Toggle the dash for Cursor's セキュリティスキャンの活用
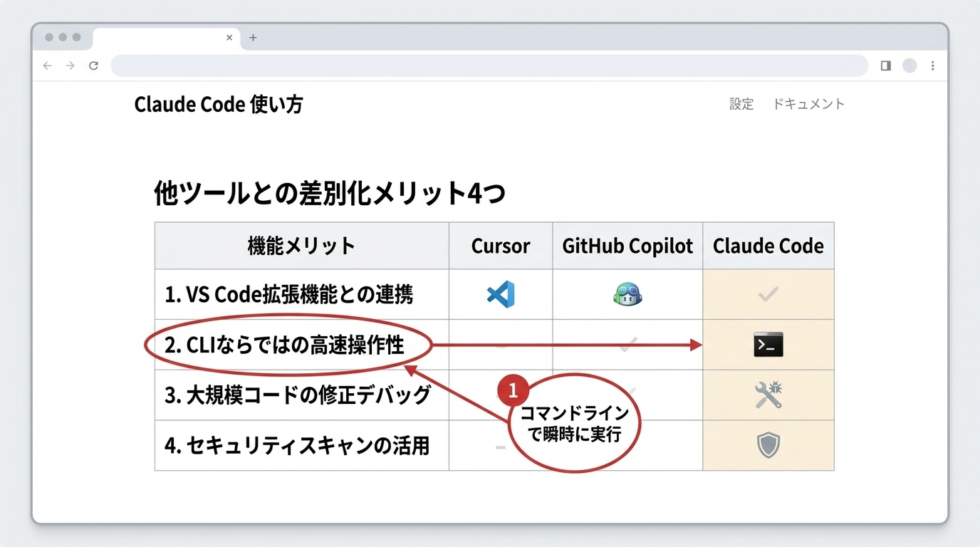Screen dimensions: 980x547 pyautogui.click(x=500, y=447)
